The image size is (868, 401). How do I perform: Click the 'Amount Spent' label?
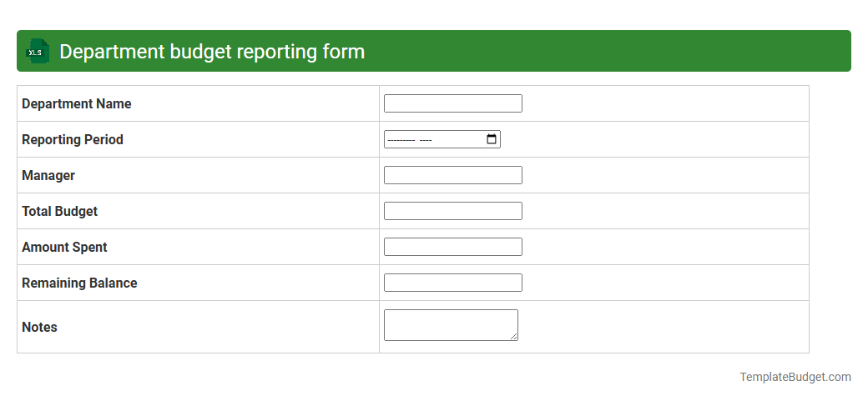click(64, 248)
